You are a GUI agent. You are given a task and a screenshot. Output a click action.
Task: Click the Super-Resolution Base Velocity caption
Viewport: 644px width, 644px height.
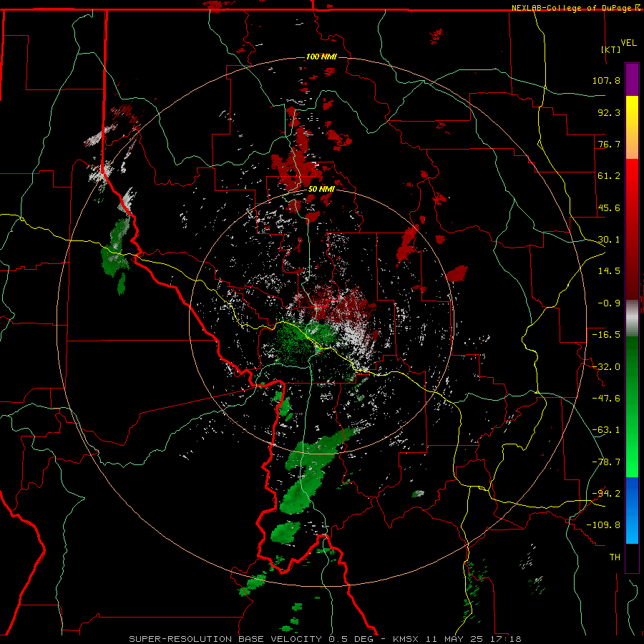coord(325,639)
